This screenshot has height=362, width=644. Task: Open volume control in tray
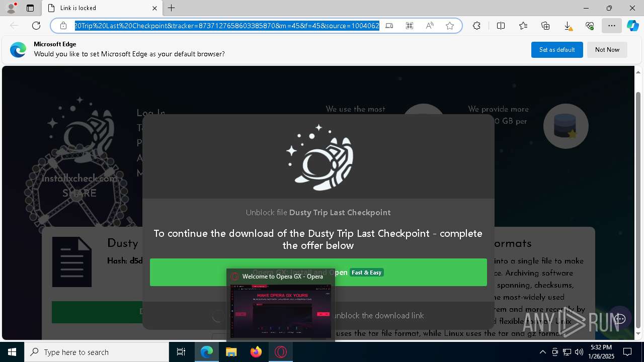click(x=579, y=352)
